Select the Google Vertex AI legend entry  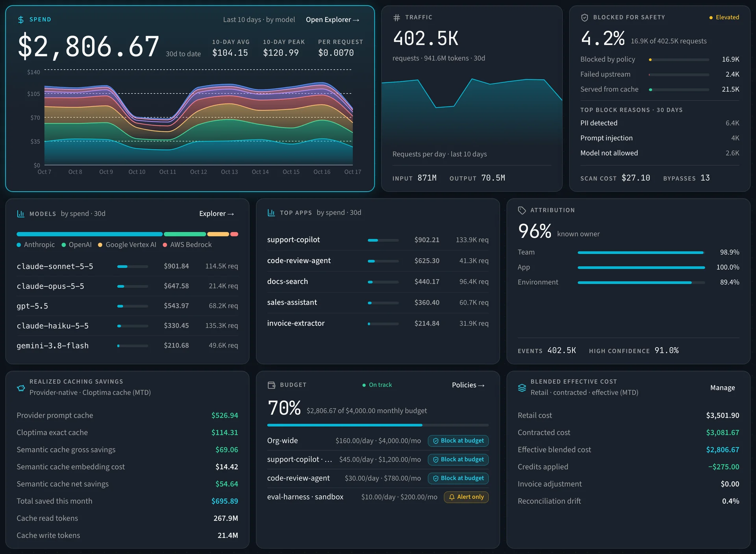pyautogui.click(x=127, y=245)
